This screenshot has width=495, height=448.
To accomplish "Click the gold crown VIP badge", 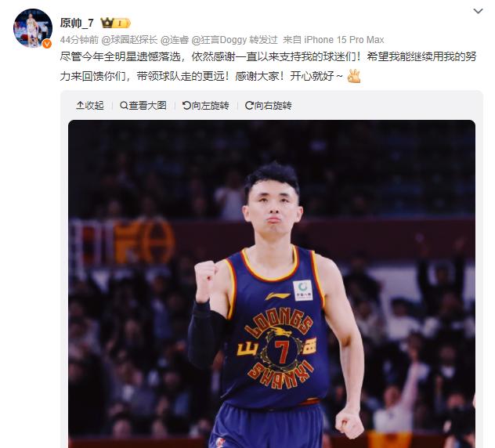I will [116, 23].
